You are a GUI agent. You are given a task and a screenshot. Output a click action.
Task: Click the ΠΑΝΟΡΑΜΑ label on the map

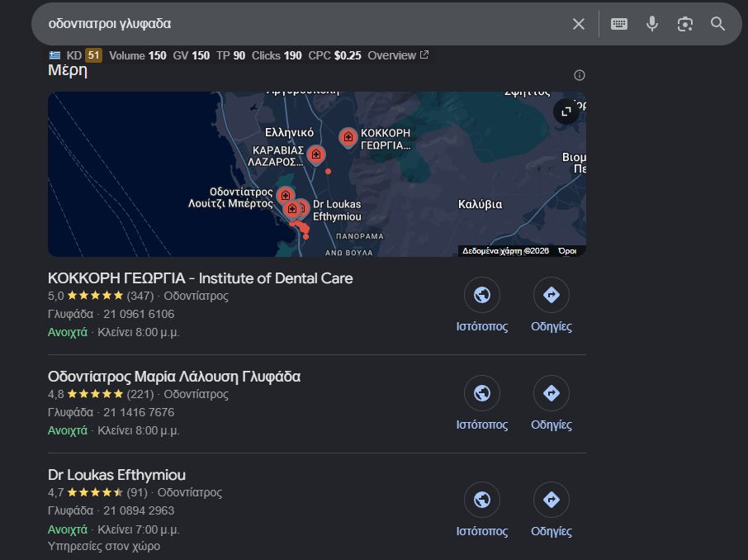(x=360, y=236)
